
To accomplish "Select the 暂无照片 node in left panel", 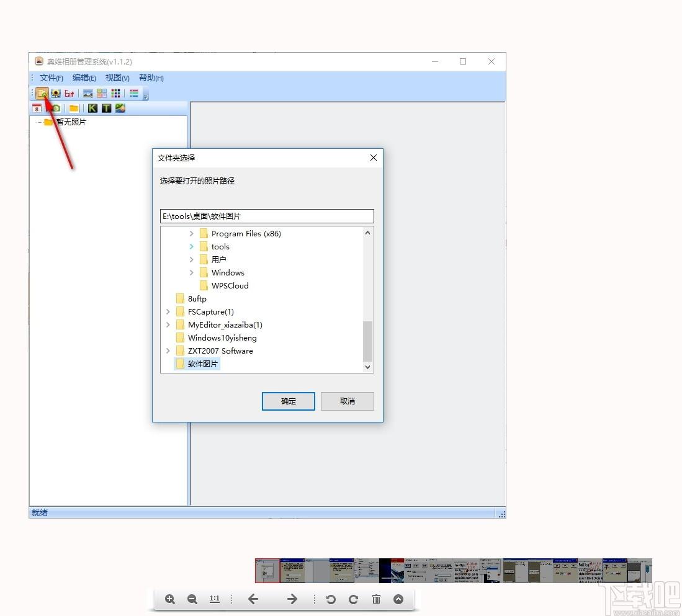I will [71, 122].
